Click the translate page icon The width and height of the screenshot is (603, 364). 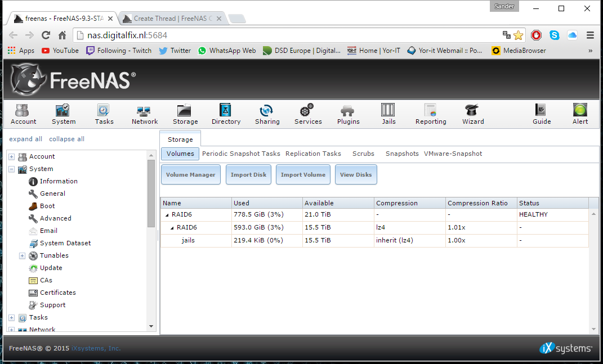[x=507, y=35]
